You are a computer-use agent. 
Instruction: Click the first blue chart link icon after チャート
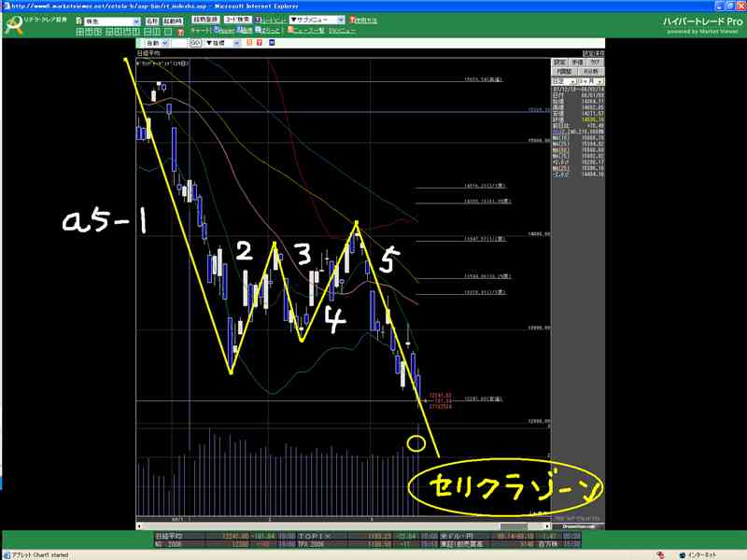pos(217,30)
